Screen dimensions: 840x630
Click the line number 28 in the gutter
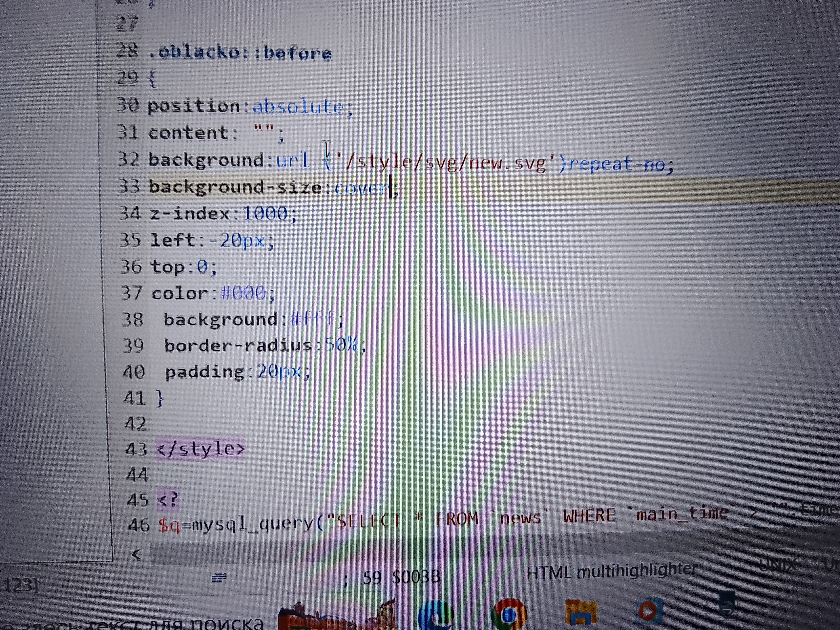(x=127, y=51)
